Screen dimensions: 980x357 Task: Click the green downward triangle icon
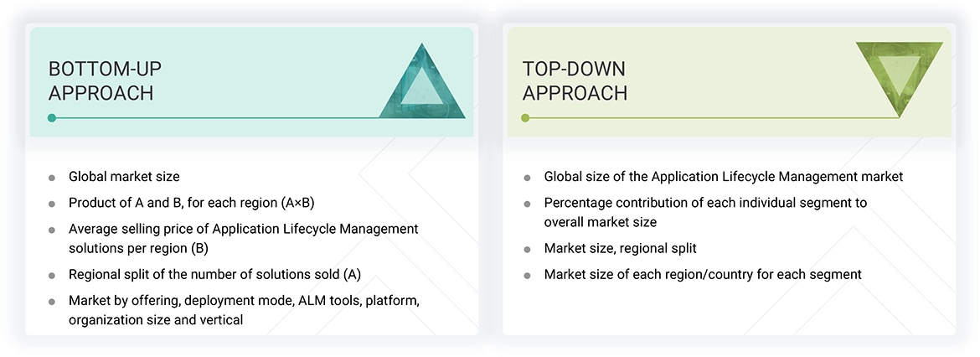pos(899,75)
